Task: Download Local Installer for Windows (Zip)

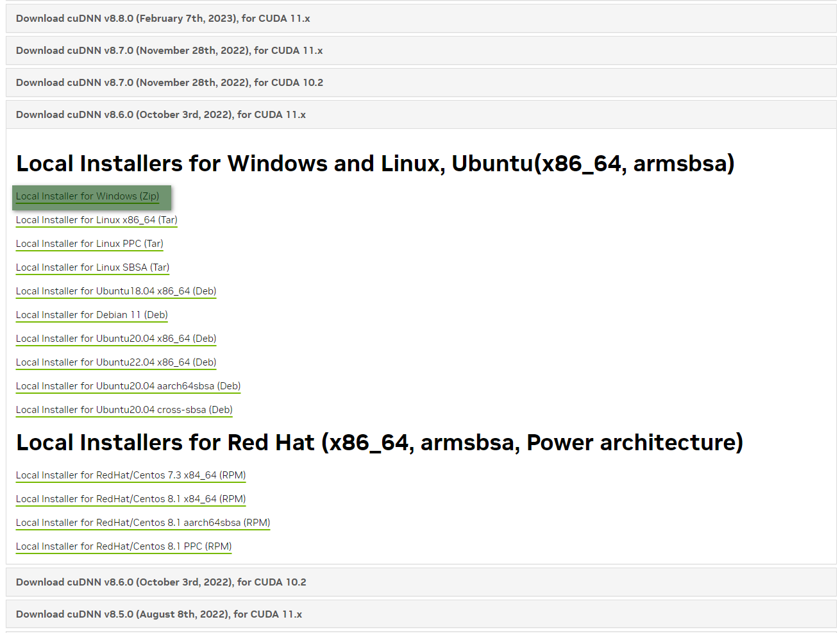Action: pyautogui.click(x=88, y=196)
